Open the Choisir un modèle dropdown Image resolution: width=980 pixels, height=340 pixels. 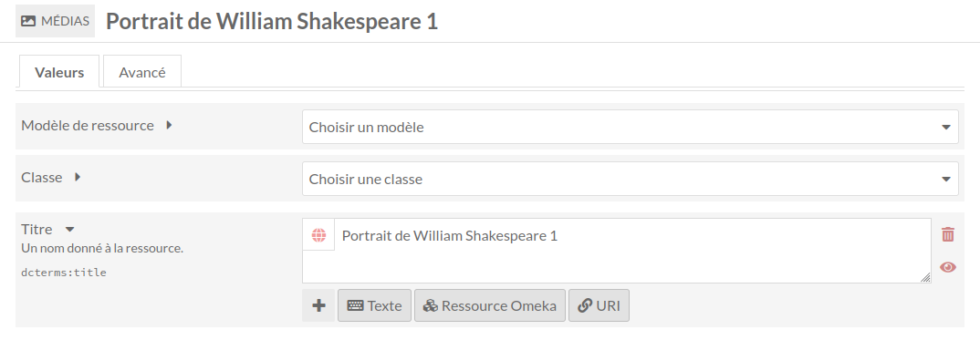coord(630,127)
